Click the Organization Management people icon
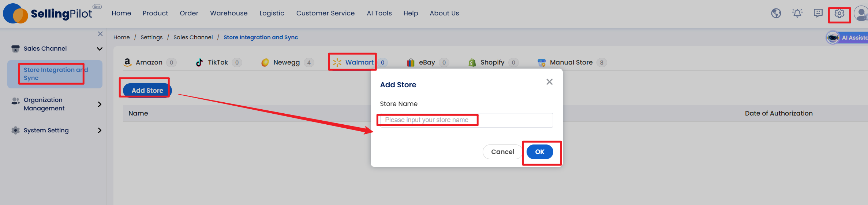The width and height of the screenshot is (868, 205). pos(15,100)
